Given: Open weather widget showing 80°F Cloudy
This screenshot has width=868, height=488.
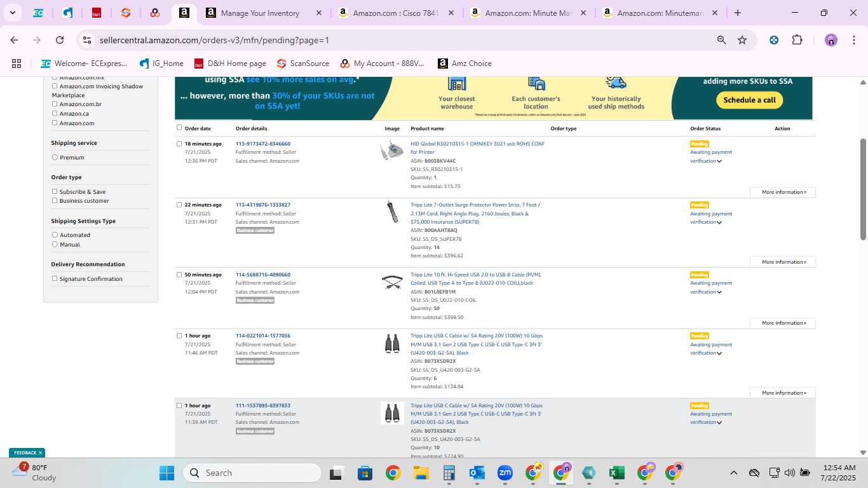Looking at the screenshot, I should point(35,472).
